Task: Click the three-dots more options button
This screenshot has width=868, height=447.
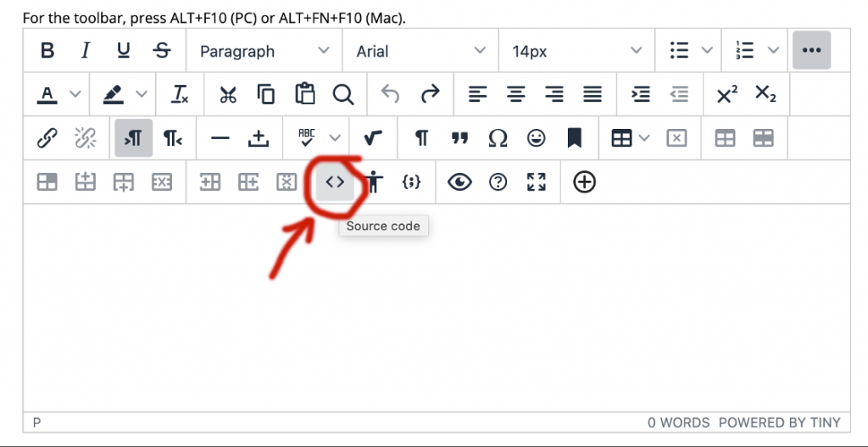Action: 811,51
